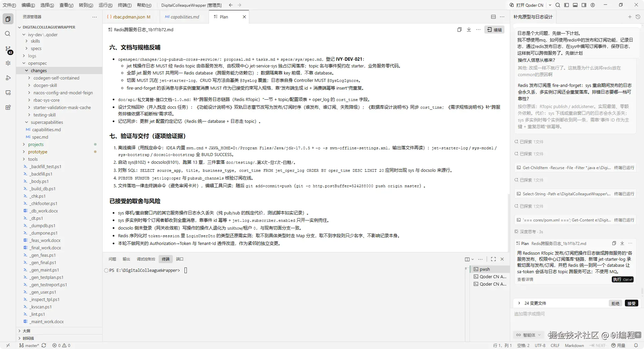This screenshot has height=349, width=644.
Task: Toggle the bottom panel layout icon
Action: (575, 5)
